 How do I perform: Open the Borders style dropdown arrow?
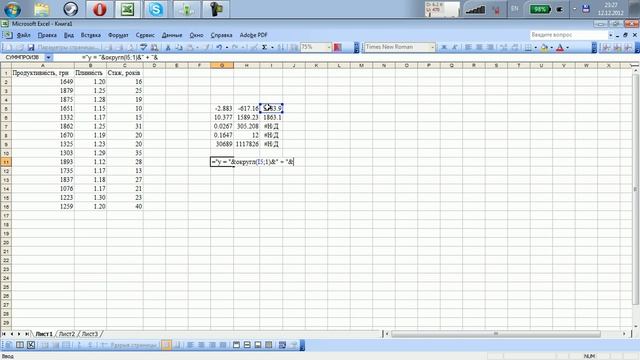click(536, 48)
